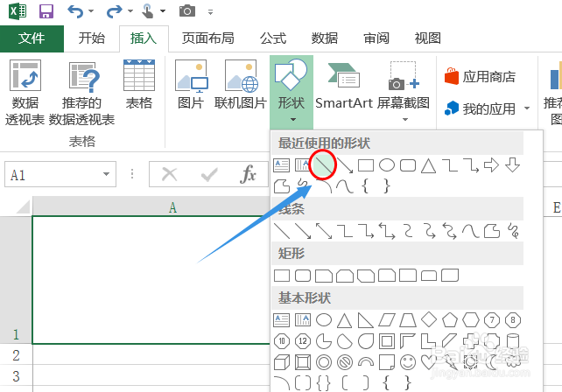Select the arrow line in recently used shapes
Viewport: 562px width, 392px height.
pos(345,165)
